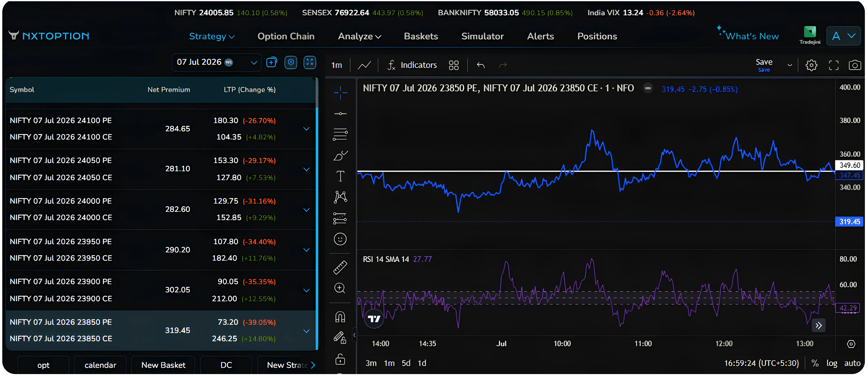Open the Tradejini broker icon

point(810,35)
